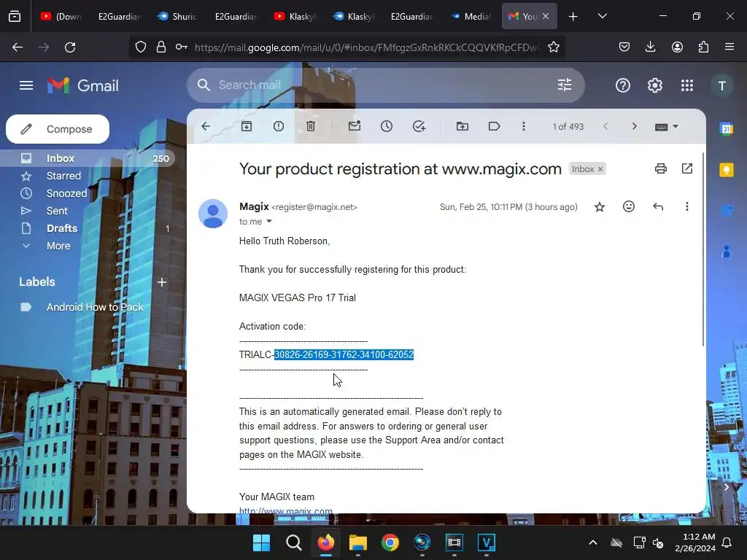Screen dimensions: 747x560
Task: Open the Labels icon in toolbar
Action: [494, 126]
